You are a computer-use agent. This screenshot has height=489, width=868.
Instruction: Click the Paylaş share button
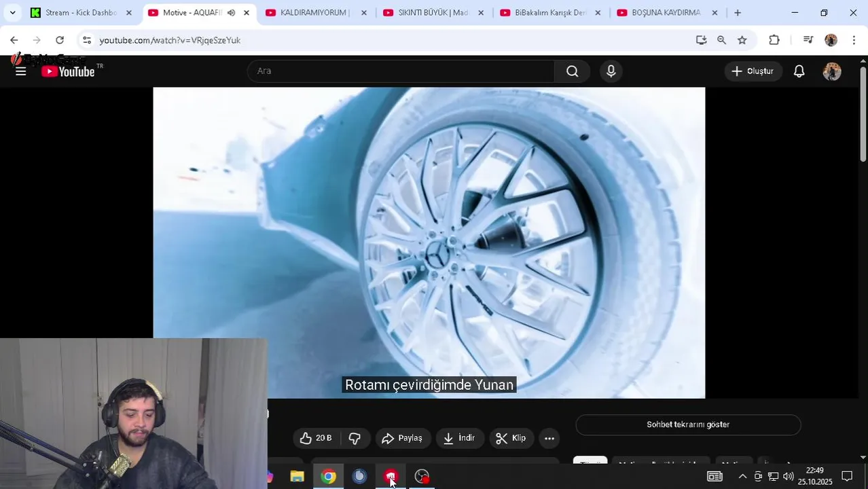coord(402,438)
